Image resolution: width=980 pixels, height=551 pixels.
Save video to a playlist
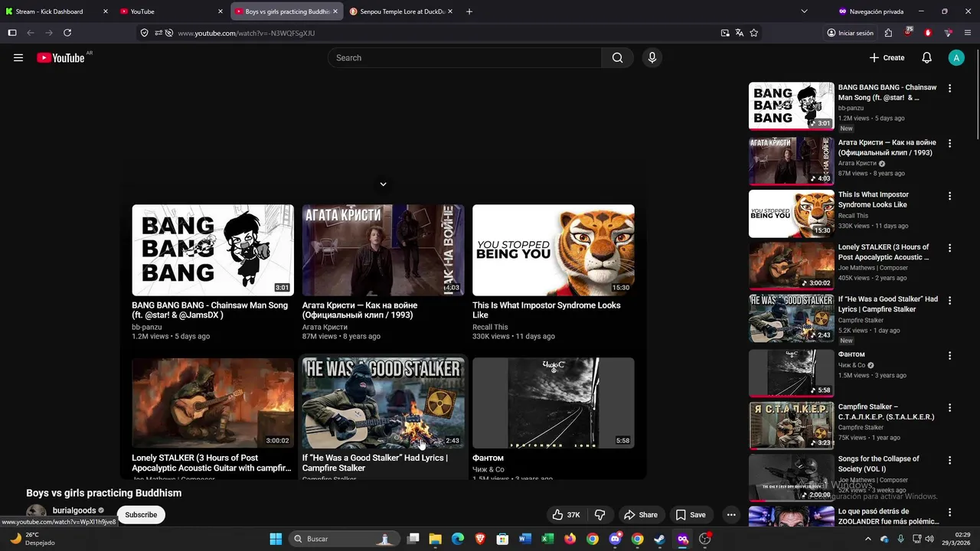click(x=691, y=515)
